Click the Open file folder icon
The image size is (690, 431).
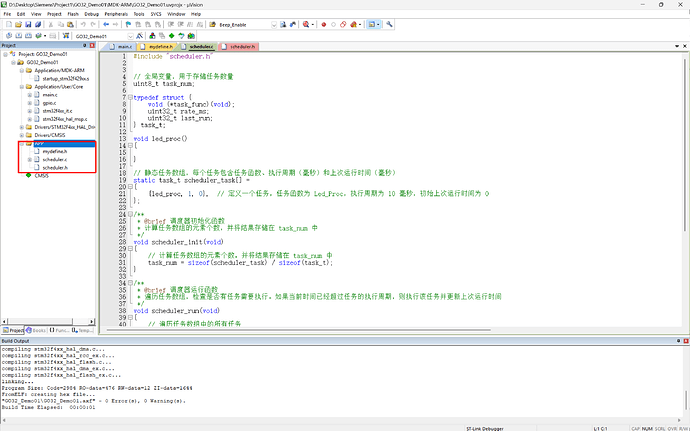tap(18, 25)
